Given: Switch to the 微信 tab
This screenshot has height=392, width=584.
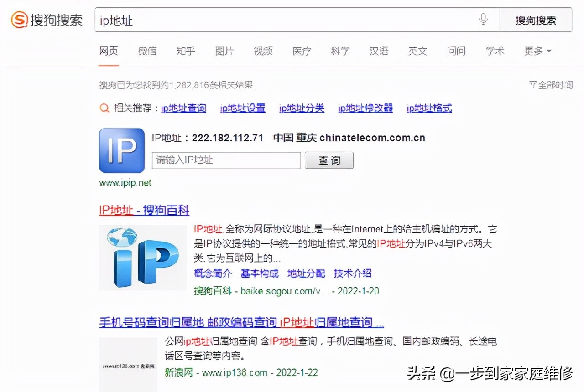Looking at the screenshot, I should pos(147,51).
